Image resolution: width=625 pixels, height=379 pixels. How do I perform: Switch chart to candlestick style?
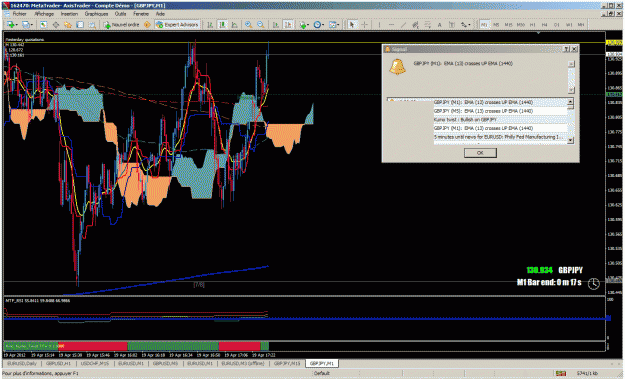(x=222, y=25)
